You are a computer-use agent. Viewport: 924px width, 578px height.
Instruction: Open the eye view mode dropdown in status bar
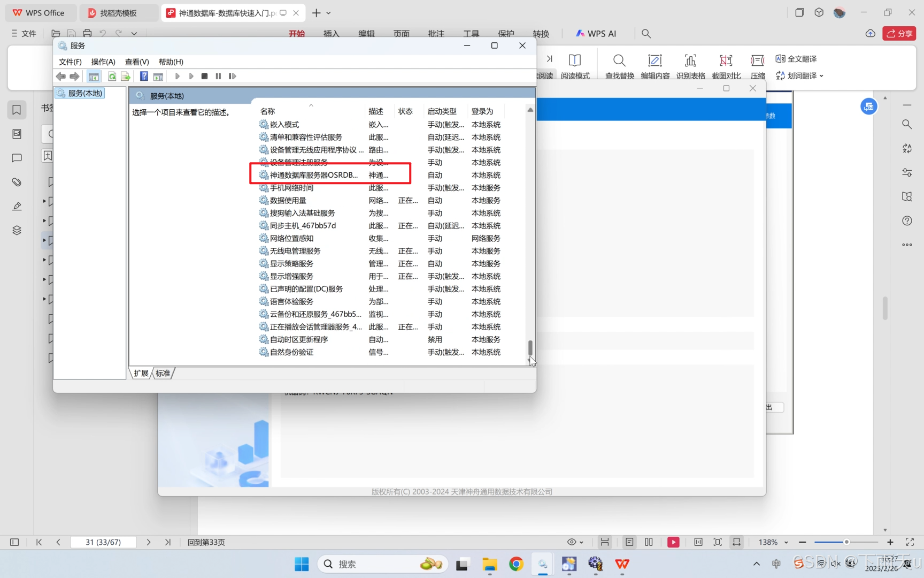[575, 542]
